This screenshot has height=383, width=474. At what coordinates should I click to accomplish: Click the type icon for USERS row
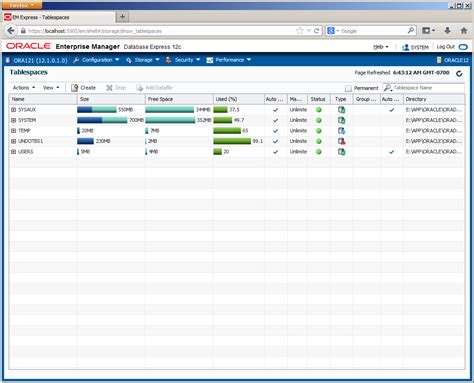341,152
